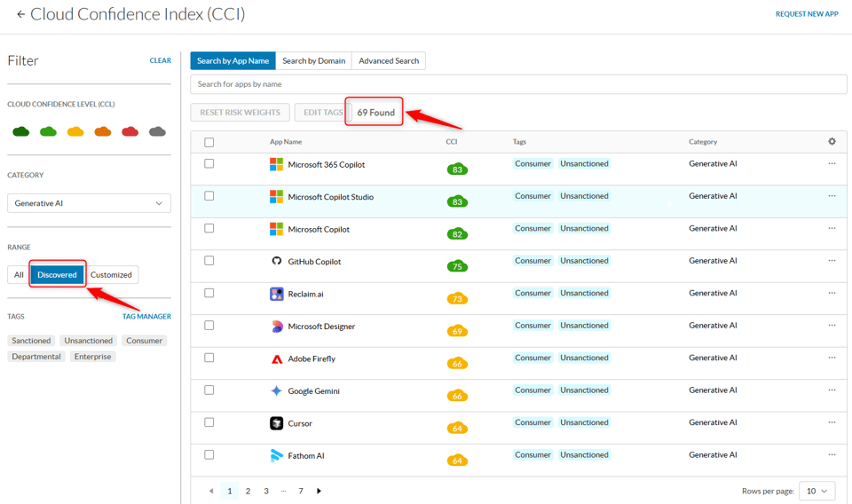Filter by dark green excellent cloud level
Screen dimensions: 852x504
pyautogui.click(x=20, y=131)
